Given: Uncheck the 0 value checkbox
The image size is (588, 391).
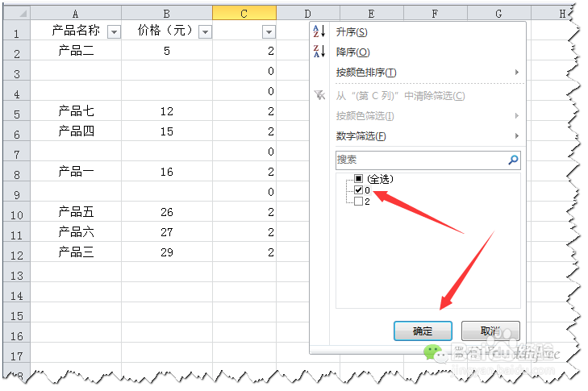Looking at the screenshot, I should click(x=358, y=189).
